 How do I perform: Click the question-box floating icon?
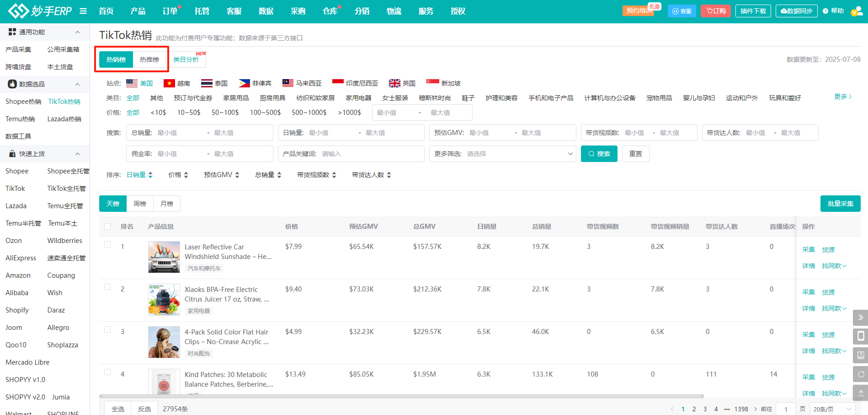[x=861, y=355]
